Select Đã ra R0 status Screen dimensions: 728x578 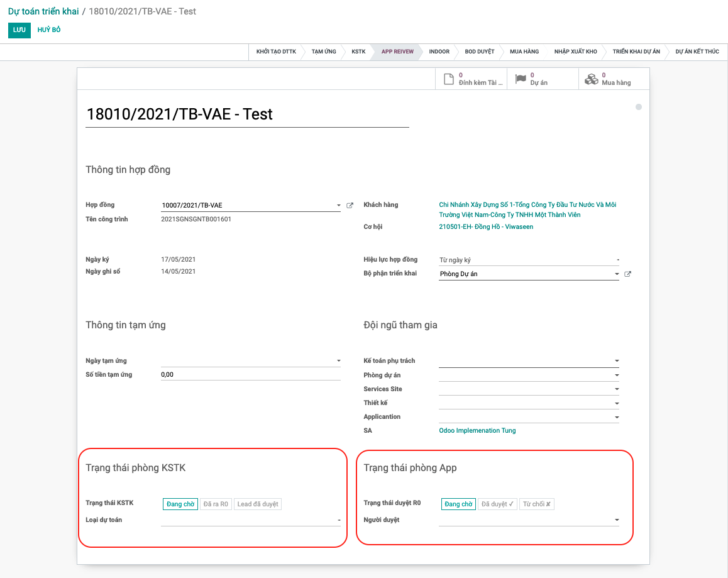(x=216, y=504)
